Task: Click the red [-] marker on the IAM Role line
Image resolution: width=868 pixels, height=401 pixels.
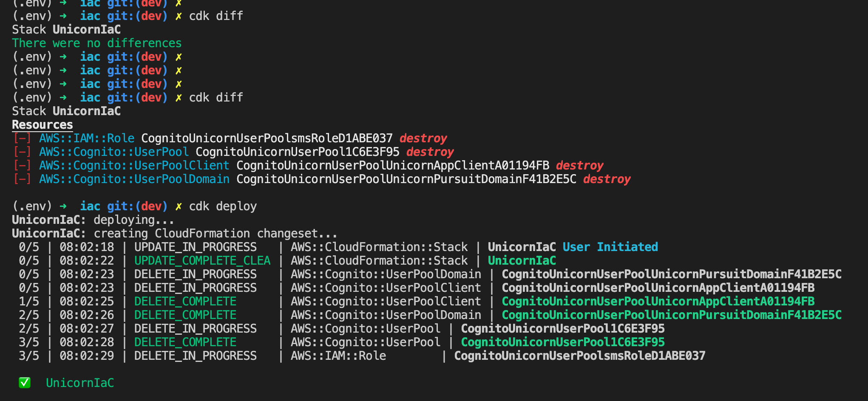Action: click(x=22, y=138)
